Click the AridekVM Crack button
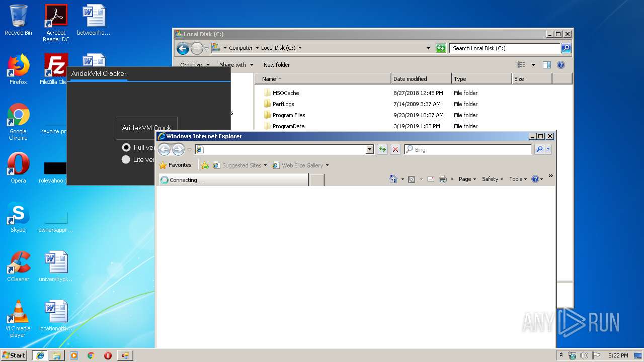The image size is (644, 362). (146, 128)
